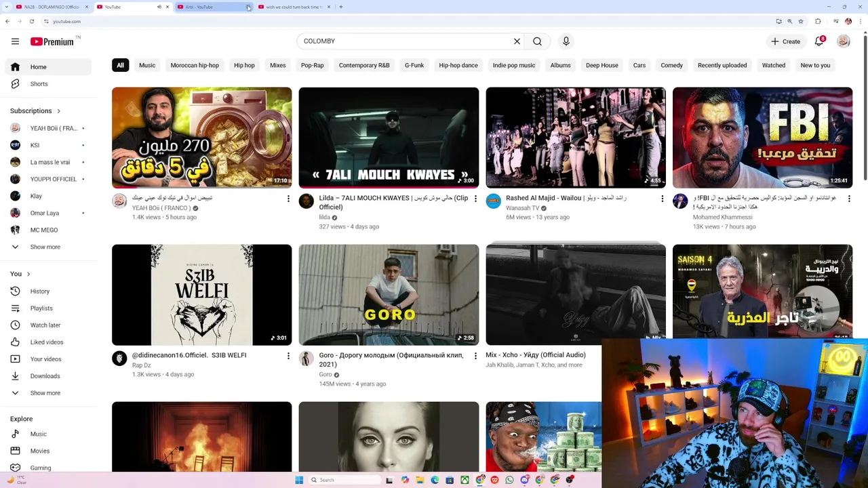Open History in sidebar
868x488 pixels.
(48, 291)
